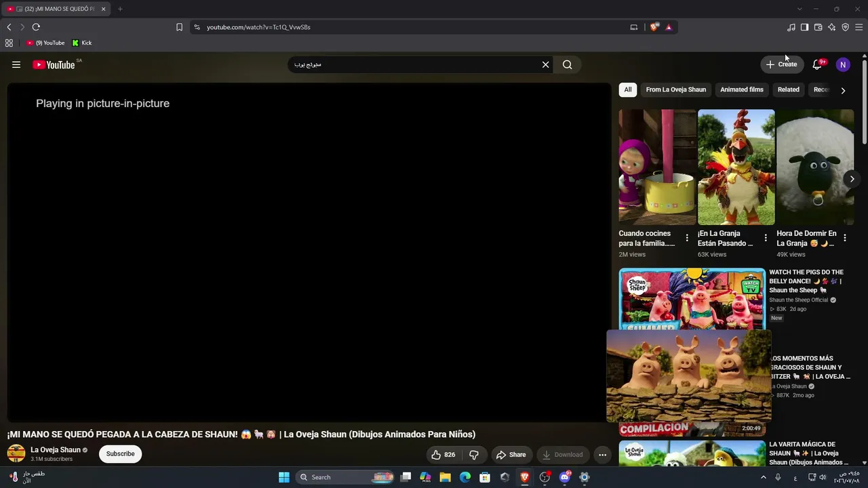Open WATCH THE PIGS DO THE BELLY DANCE title
The image size is (868, 488).
point(806,281)
